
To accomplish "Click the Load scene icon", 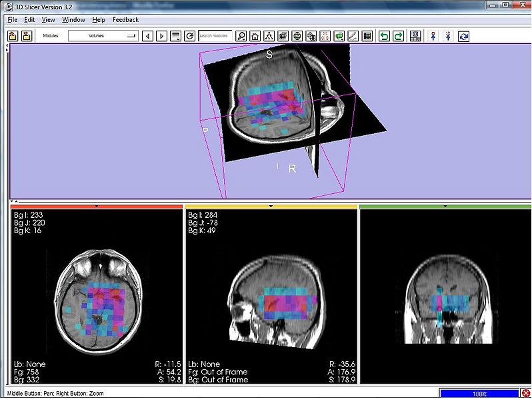I will tap(13, 36).
